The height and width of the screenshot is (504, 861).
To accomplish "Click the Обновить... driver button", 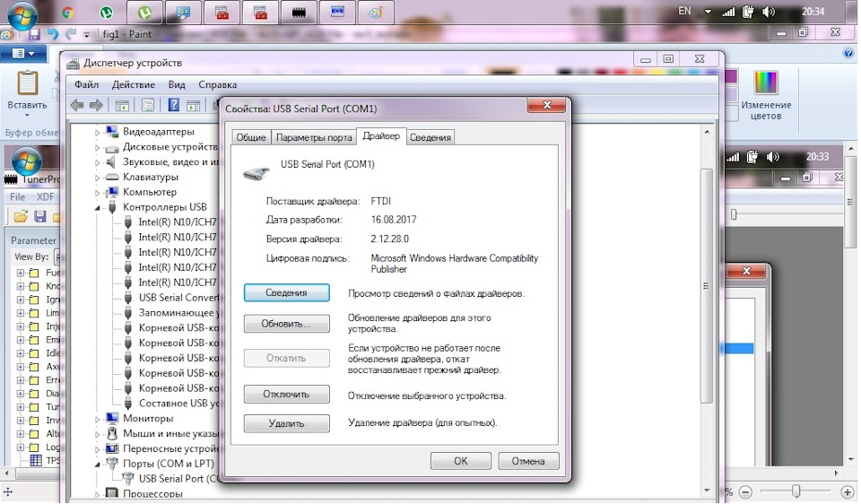I will pos(287,324).
